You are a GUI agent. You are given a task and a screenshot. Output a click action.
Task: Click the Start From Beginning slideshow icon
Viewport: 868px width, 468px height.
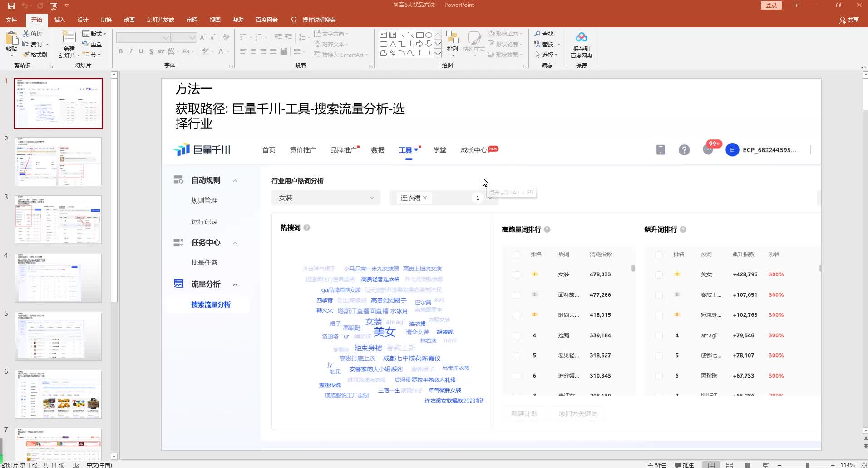coord(54,5)
